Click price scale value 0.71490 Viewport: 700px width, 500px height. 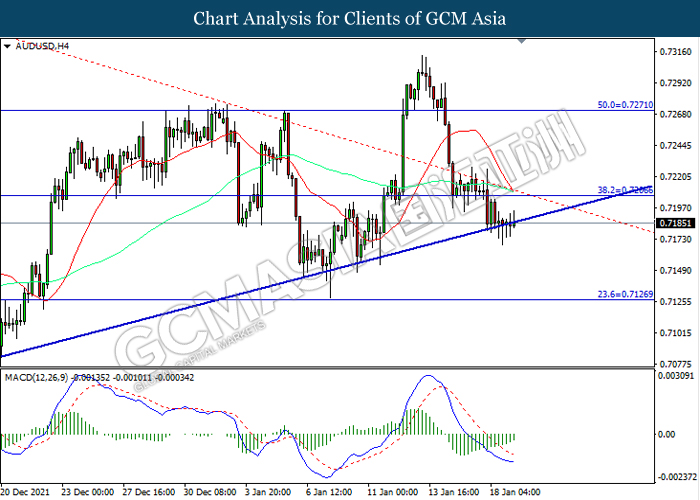[675, 271]
